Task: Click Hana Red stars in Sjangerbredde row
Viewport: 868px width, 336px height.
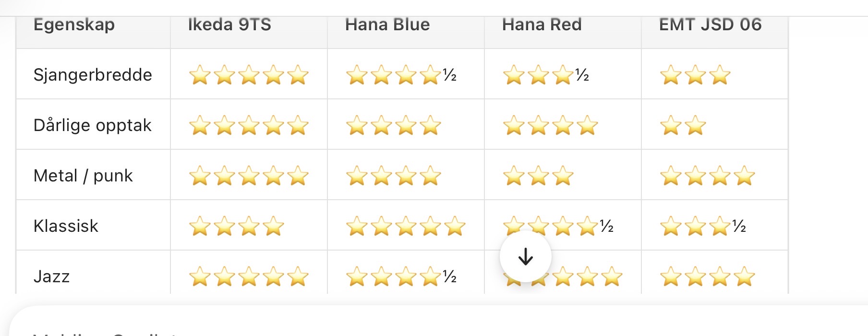Action: [x=545, y=75]
